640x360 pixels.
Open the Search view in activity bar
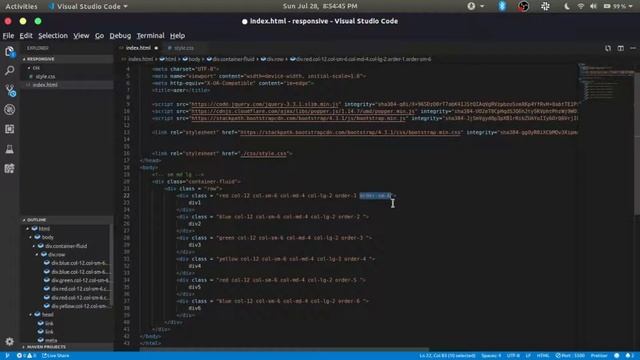9,71
